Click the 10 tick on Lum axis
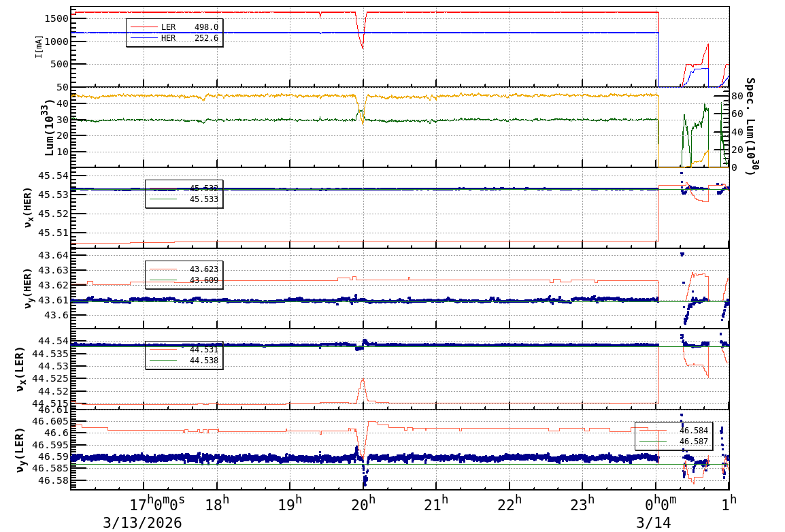The width and height of the screenshot is (785, 532). click(x=63, y=152)
